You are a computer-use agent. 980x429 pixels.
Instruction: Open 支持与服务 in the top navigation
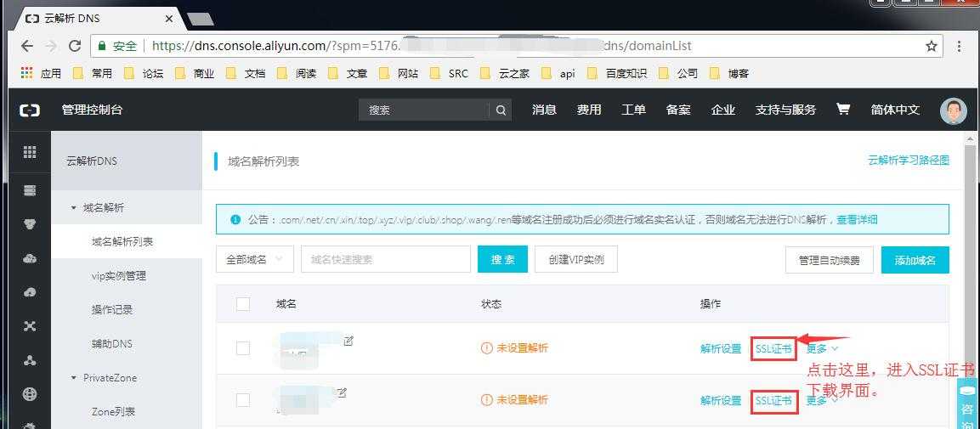coord(785,110)
